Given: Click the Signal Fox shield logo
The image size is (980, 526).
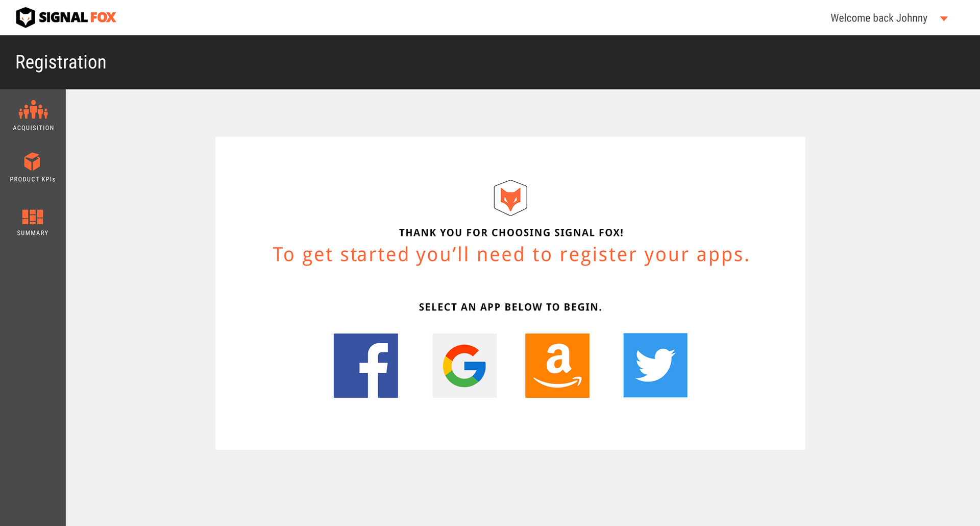Looking at the screenshot, I should (x=26, y=17).
